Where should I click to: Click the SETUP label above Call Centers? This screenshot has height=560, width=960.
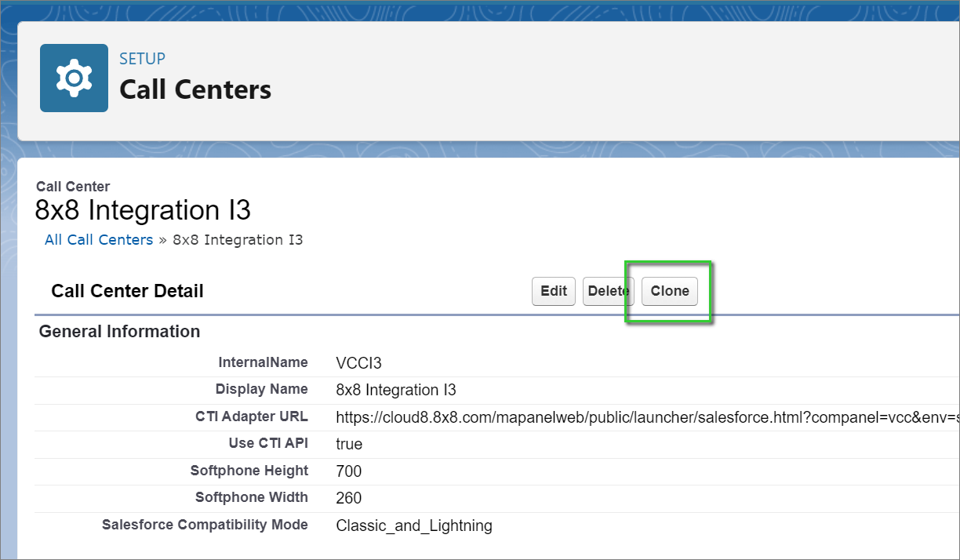click(142, 59)
